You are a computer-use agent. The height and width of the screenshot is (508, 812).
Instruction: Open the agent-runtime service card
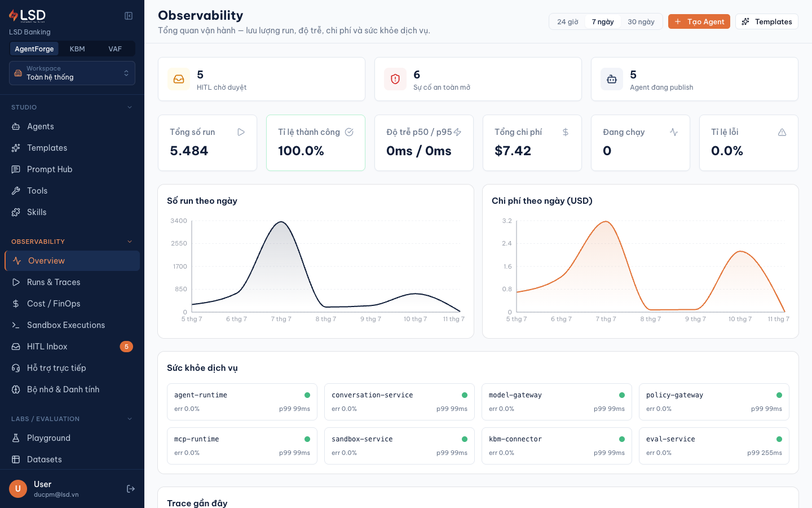[x=242, y=402]
